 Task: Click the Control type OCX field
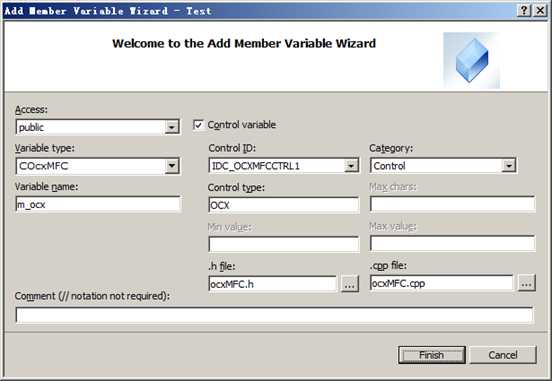[x=284, y=205]
